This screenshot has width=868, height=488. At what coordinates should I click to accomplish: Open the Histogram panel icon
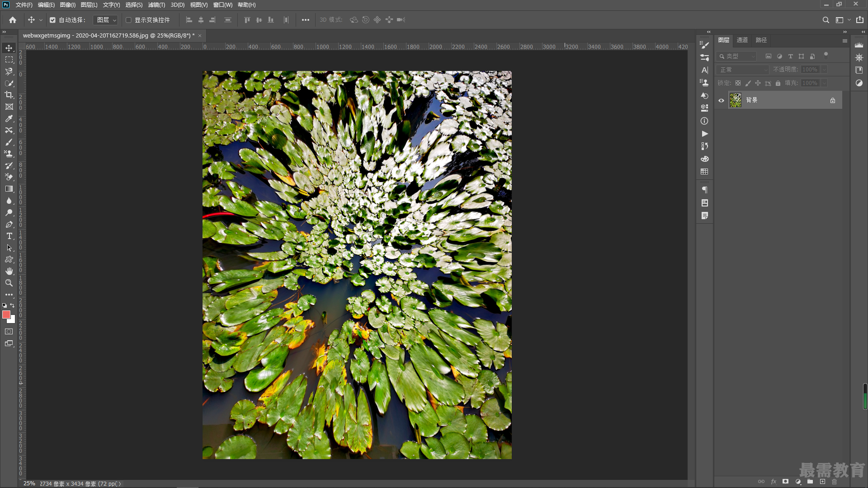[859, 45]
